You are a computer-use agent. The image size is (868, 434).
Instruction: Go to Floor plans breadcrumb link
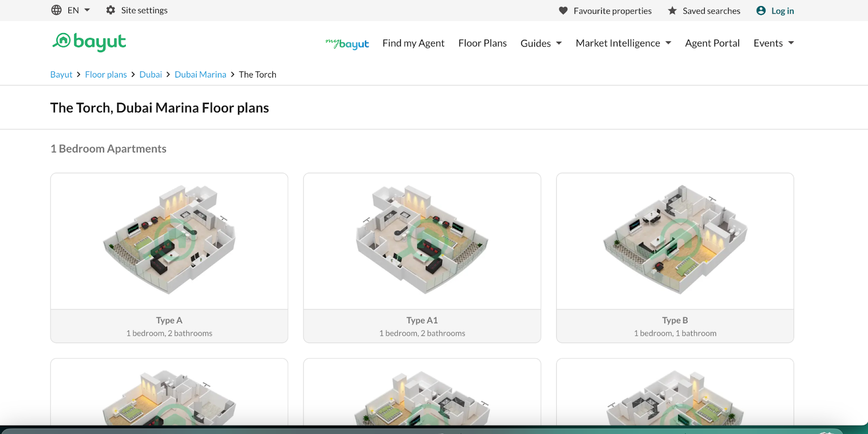pyautogui.click(x=106, y=74)
